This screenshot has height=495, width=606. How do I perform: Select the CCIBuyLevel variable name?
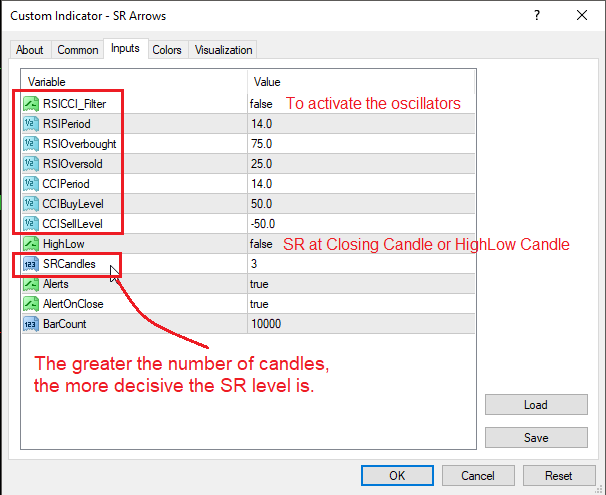(x=73, y=204)
